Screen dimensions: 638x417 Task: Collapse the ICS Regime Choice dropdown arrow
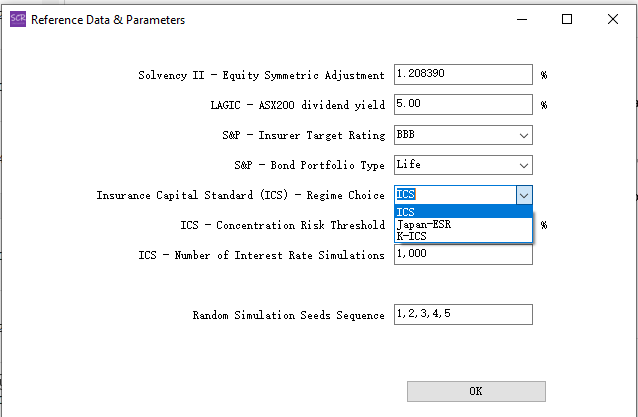524,195
